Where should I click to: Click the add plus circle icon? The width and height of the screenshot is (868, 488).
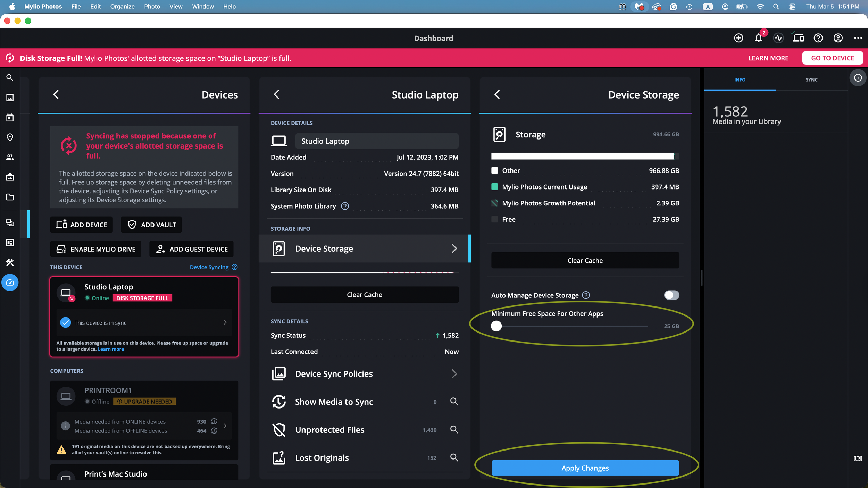(738, 38)
